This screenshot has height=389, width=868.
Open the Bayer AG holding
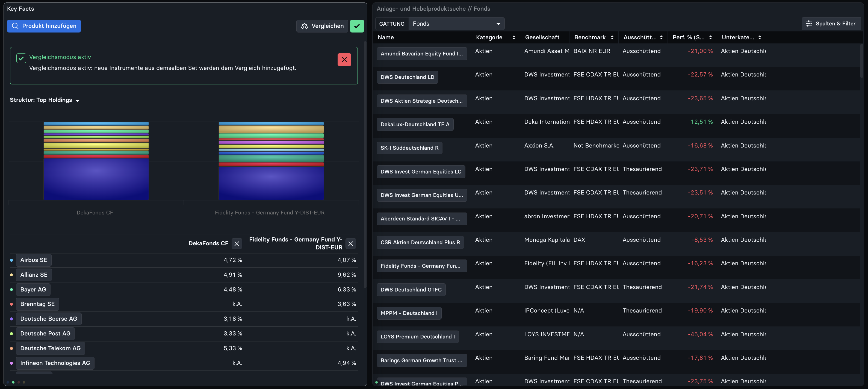[x=33, y=290]
